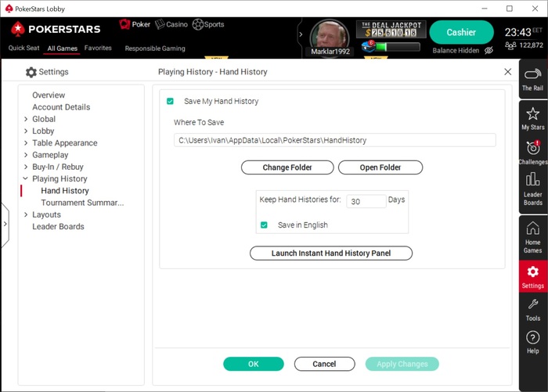Click the players online count icon
Image resolution: width=548 pixels, height=392 pixels.
coord(510,45)
